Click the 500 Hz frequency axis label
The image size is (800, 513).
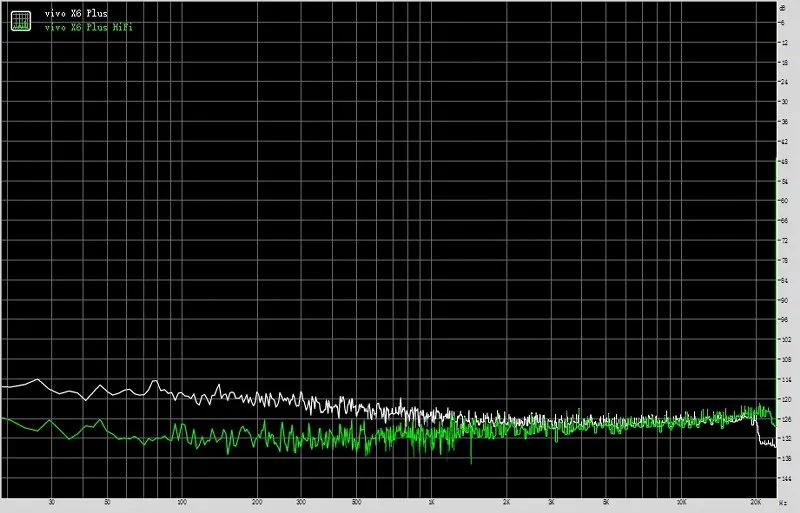point(357,502)
